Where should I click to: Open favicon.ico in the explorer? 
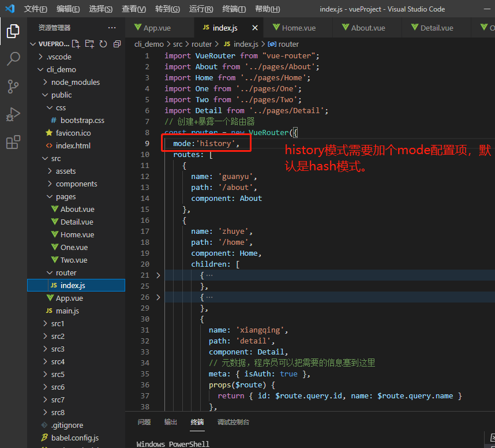coord(76,133)
